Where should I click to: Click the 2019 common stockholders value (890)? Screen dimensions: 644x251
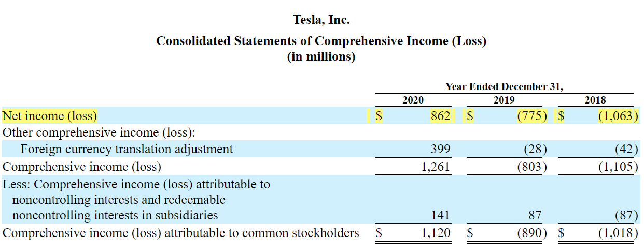[532, 233]
